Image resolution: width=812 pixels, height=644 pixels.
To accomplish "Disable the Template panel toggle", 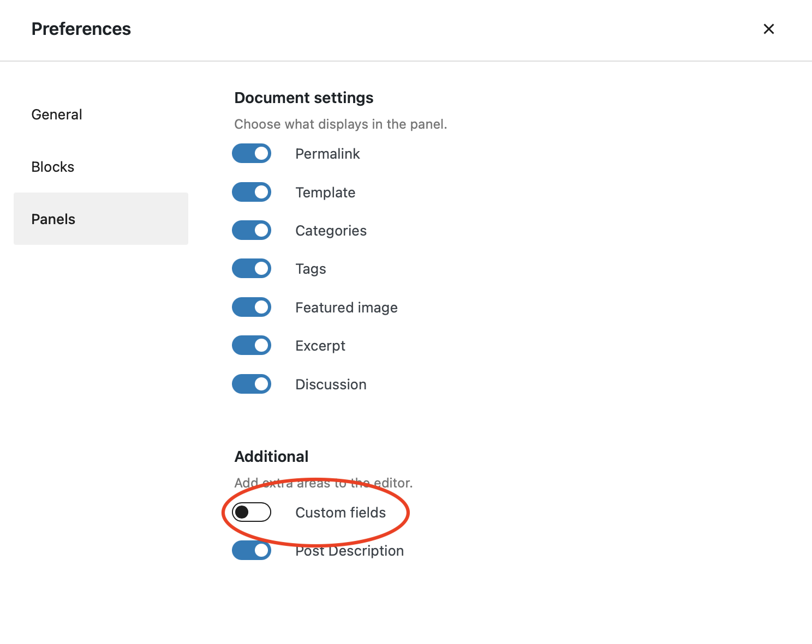I will tap(252, 192).
